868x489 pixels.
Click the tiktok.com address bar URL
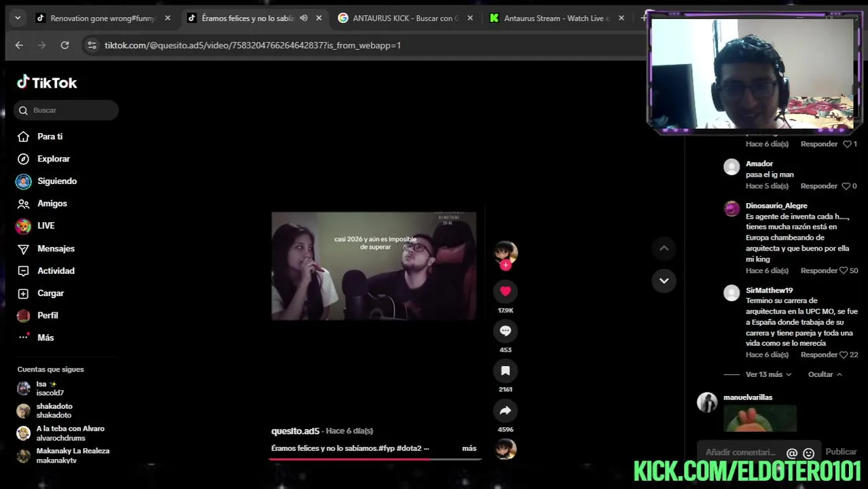pos(253,46)
